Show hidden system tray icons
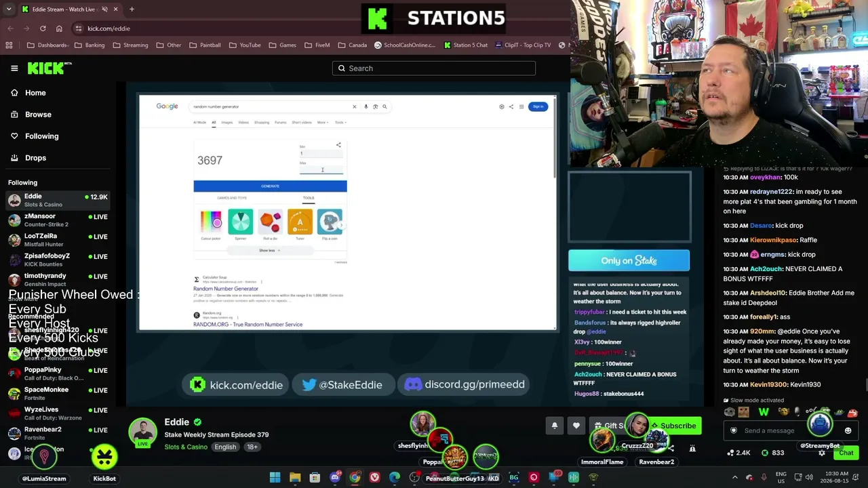This screenshot has width=868, height=488. coord(734,478)
